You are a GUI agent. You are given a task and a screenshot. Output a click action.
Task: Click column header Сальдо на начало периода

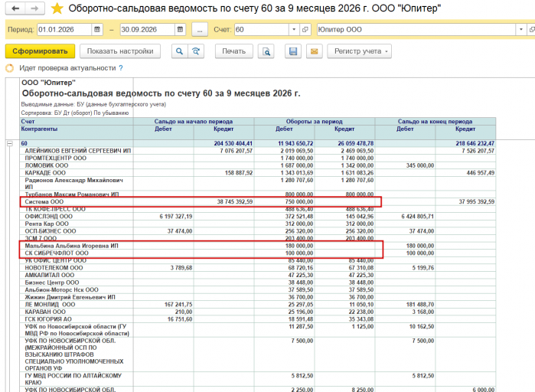point(194,122)
